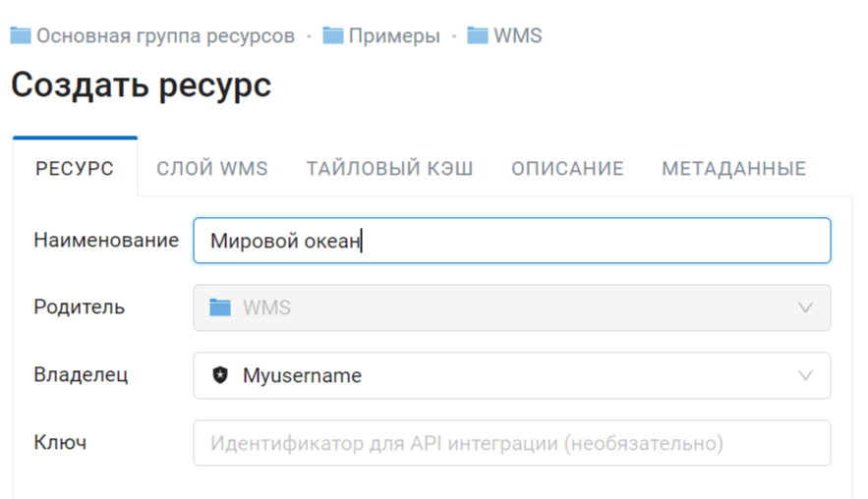868x499 pixels.
Task: Open the Метаданные tab
Action: (734, 168)
